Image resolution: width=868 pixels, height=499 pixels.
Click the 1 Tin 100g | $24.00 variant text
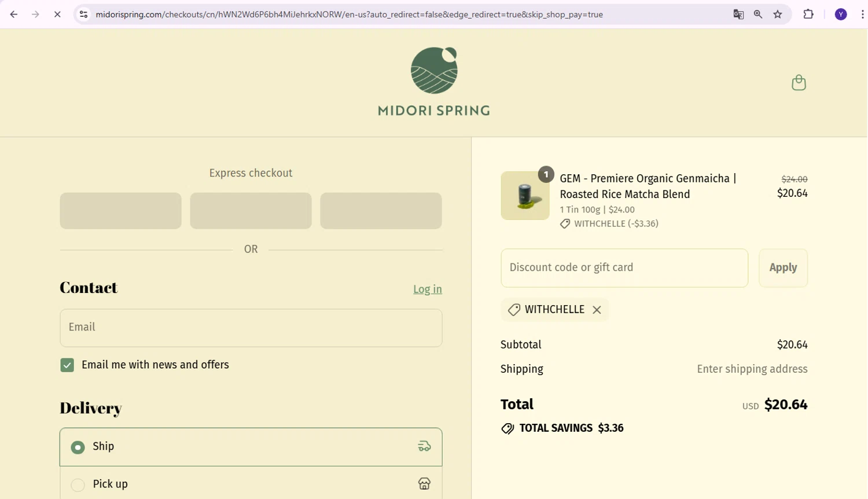pyautogui.click(x=597, y=210)
